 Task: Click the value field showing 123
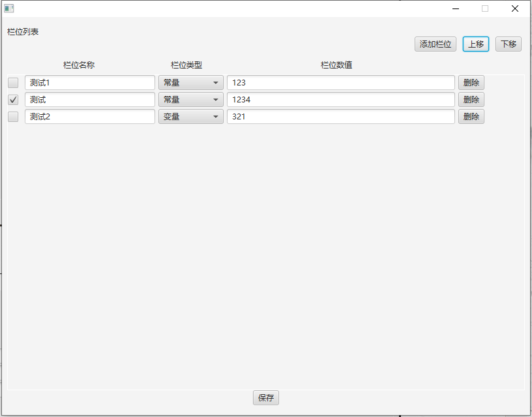(340, 83)
